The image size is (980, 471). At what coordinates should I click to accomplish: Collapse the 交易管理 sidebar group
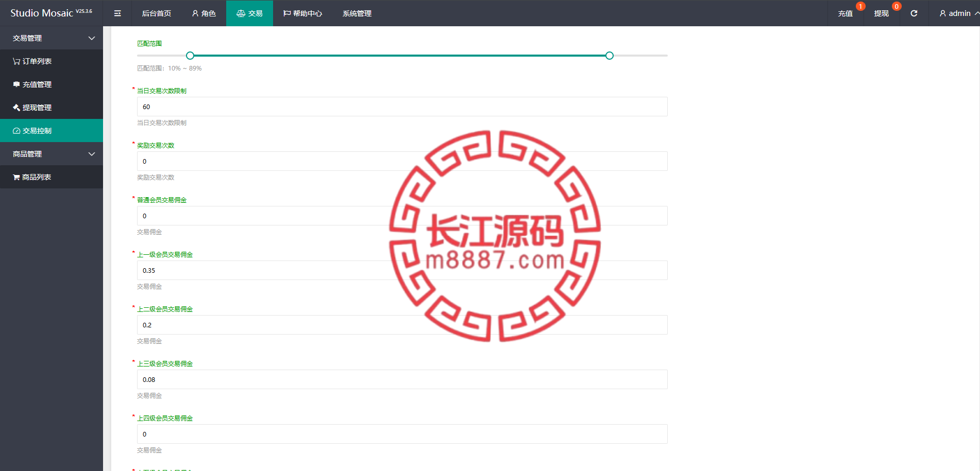tap(52, 38)
